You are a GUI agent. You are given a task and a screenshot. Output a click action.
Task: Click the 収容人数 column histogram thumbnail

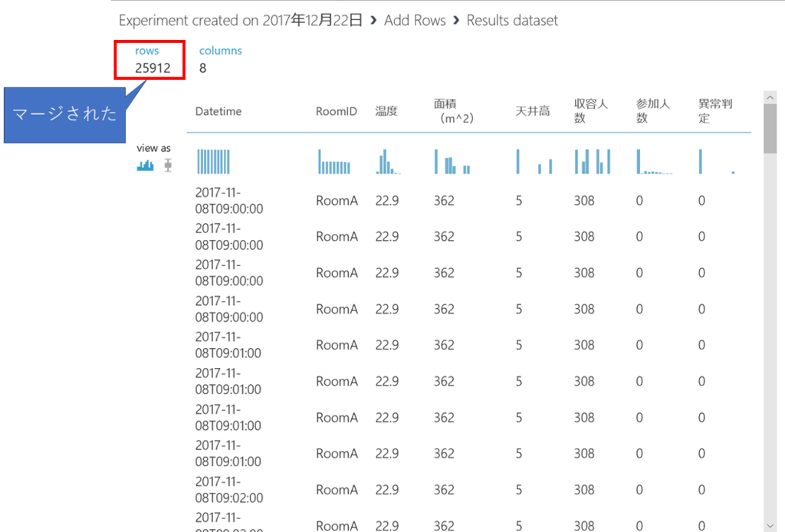coord(593,162)
